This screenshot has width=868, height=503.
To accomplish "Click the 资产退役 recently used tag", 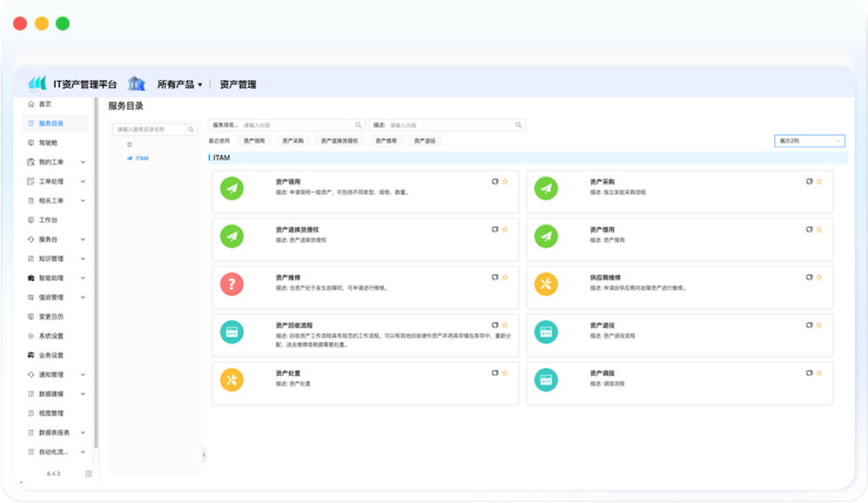I will point(425,140).
